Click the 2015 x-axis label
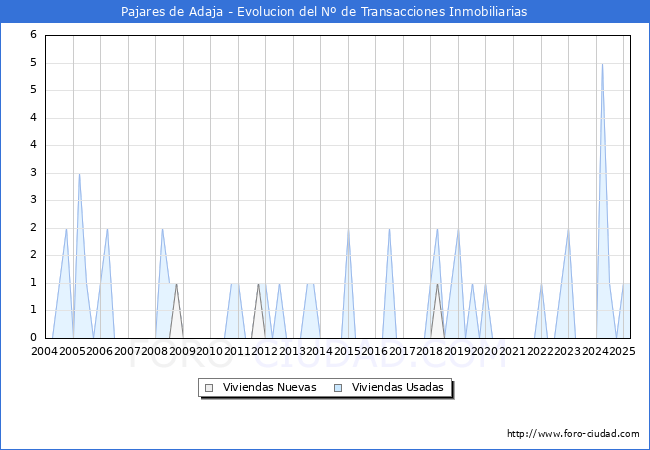 tap(347, 351)
